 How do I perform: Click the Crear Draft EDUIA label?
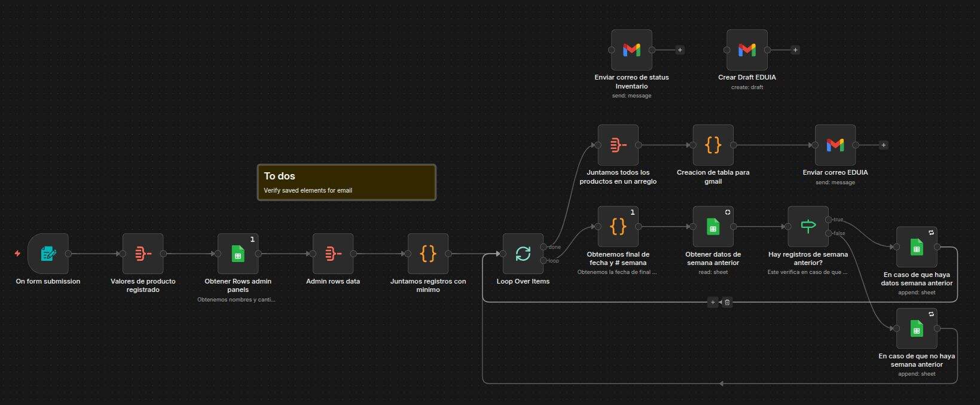tap(747, 77)
